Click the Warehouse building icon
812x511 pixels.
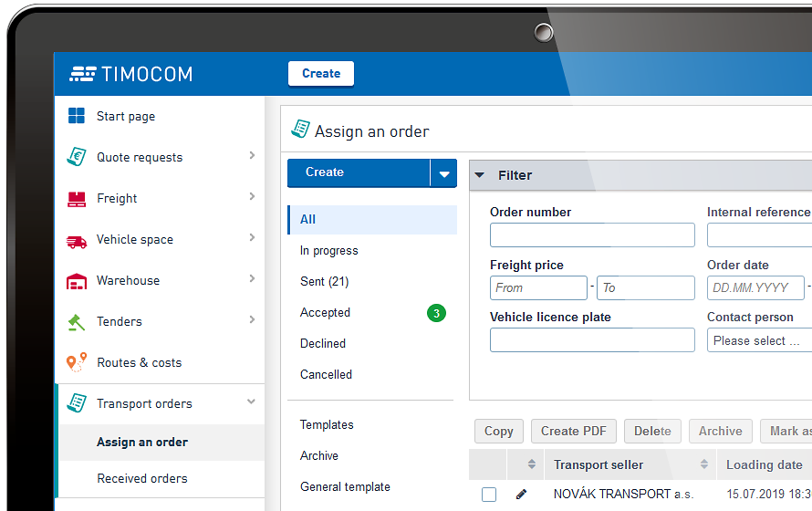[x=77, y=281]
